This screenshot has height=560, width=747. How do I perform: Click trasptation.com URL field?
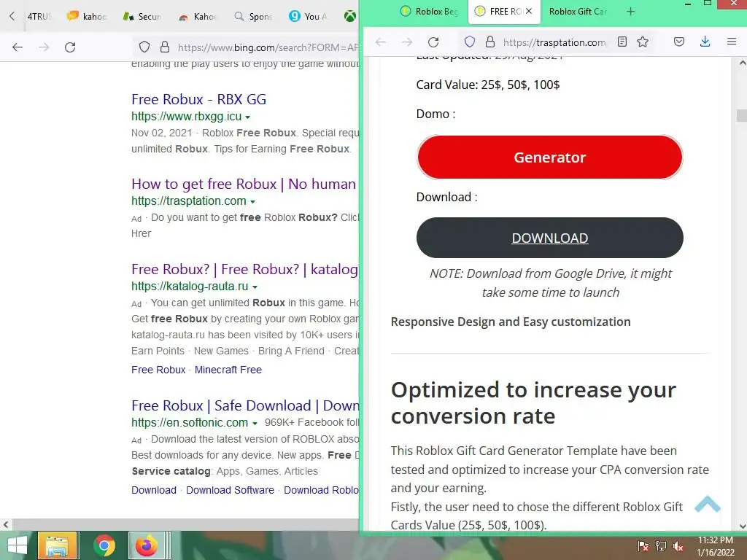pyautogui.click(x=554, y=42)
